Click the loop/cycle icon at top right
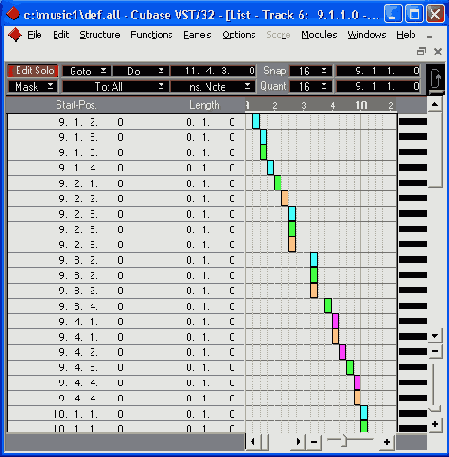Viewport: 449px width, 457px height. coord(436,79)
